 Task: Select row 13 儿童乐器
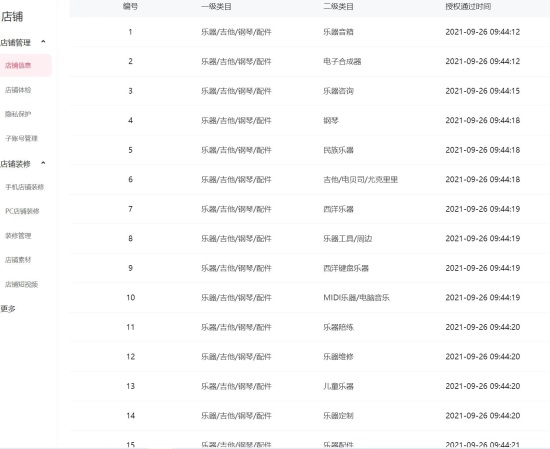click(310, 386)
